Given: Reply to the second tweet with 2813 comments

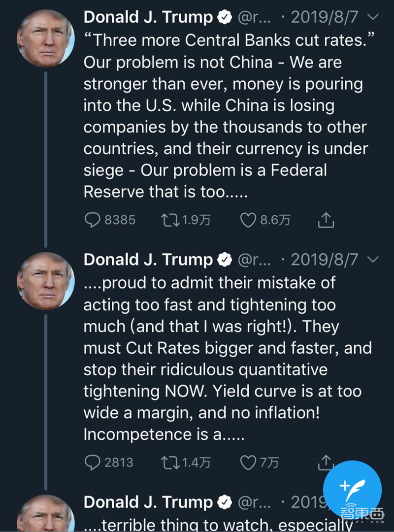Looking at the screenshot, I should pos(93,462).
